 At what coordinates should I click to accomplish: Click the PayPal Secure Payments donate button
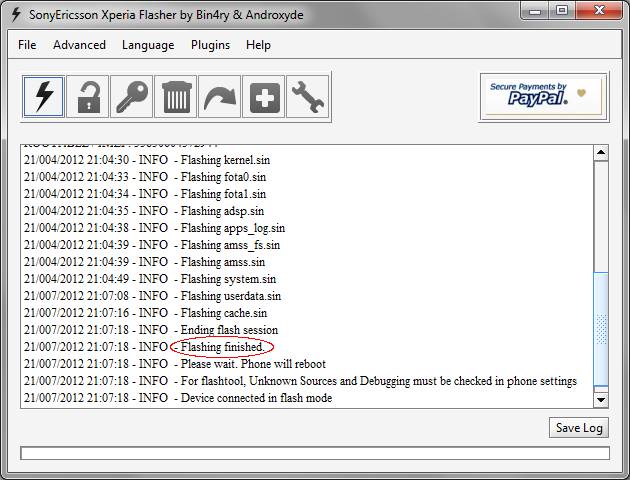544,97
